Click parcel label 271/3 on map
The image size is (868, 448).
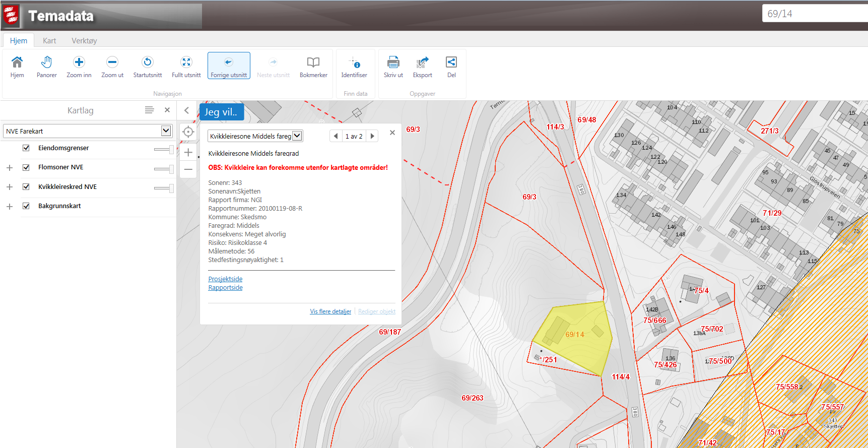(770, 131)
